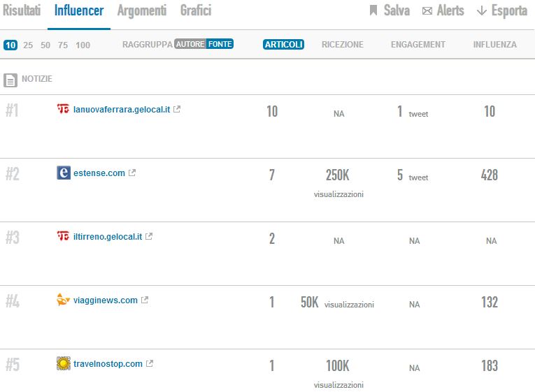Screen dimensions: 535x392
Task: Show 75 results per page
Action: click(63, 45)
